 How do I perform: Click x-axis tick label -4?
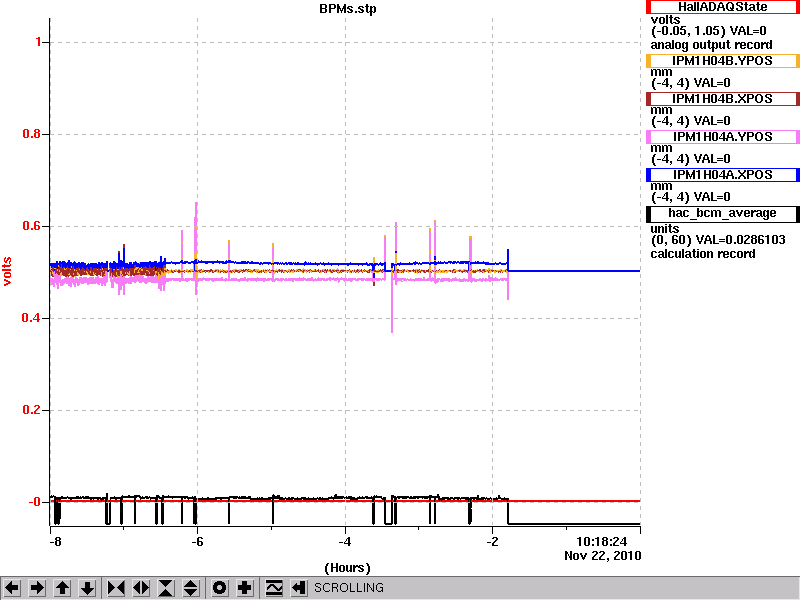[345, 542]
